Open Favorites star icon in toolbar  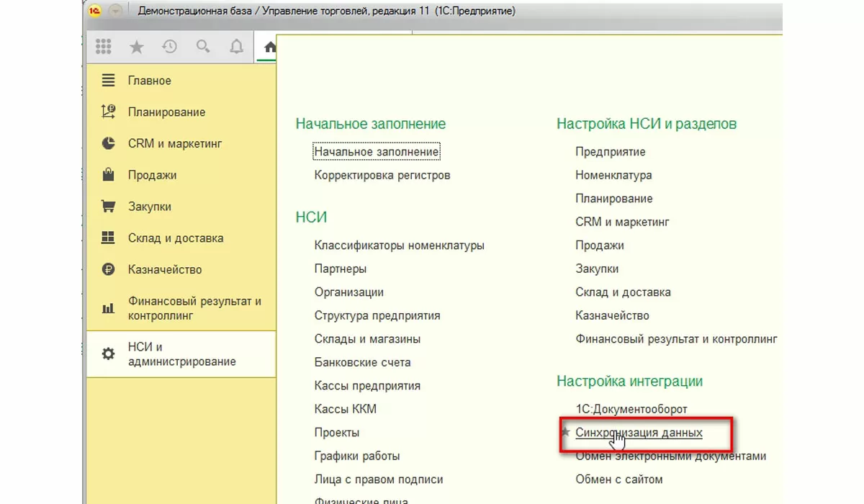136,47
